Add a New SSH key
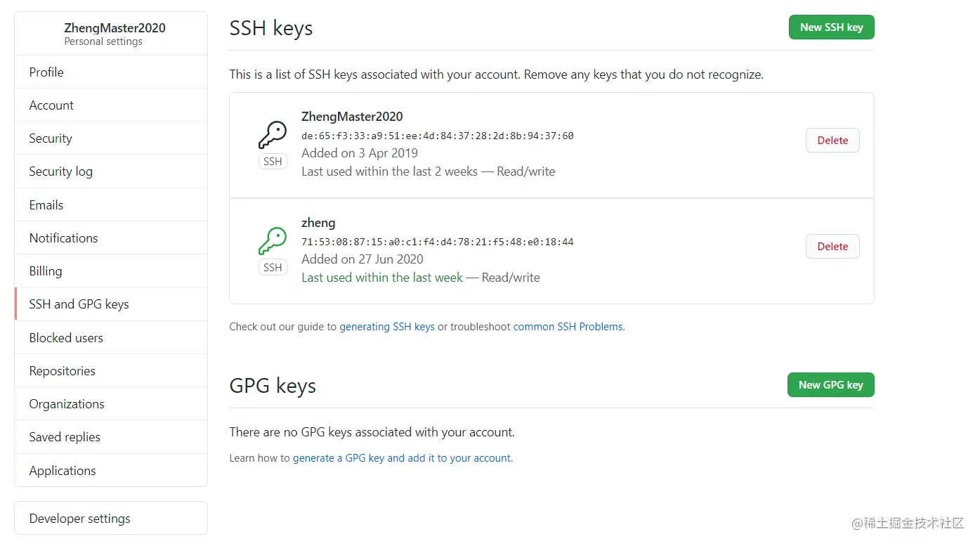The image size is (980, 546). (x=831, y=27)
